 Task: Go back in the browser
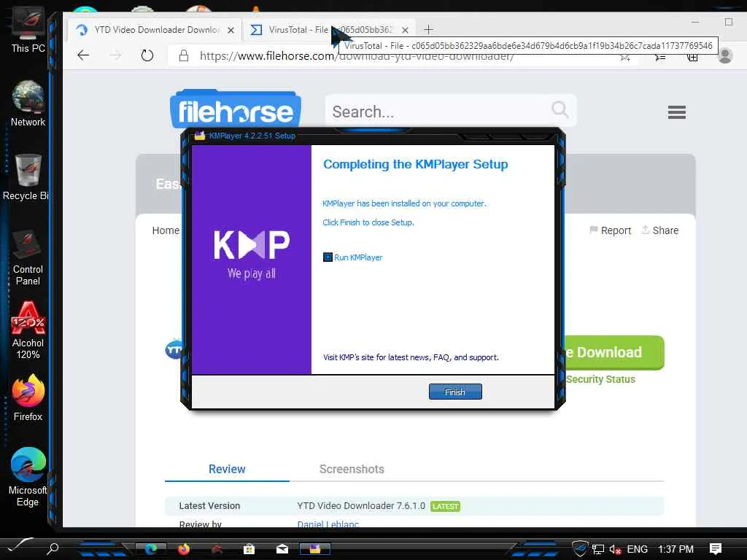tap(83, 55)
